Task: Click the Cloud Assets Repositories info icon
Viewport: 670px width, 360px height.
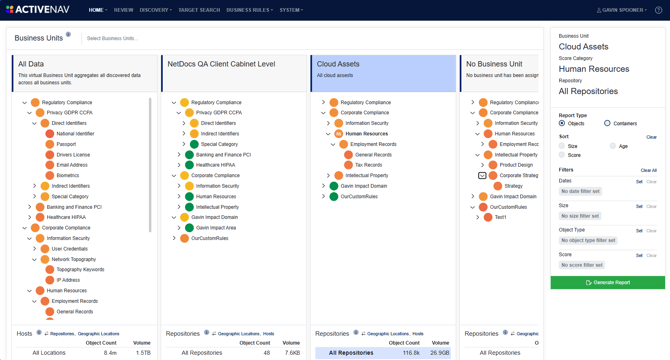Action: point(356,333)
